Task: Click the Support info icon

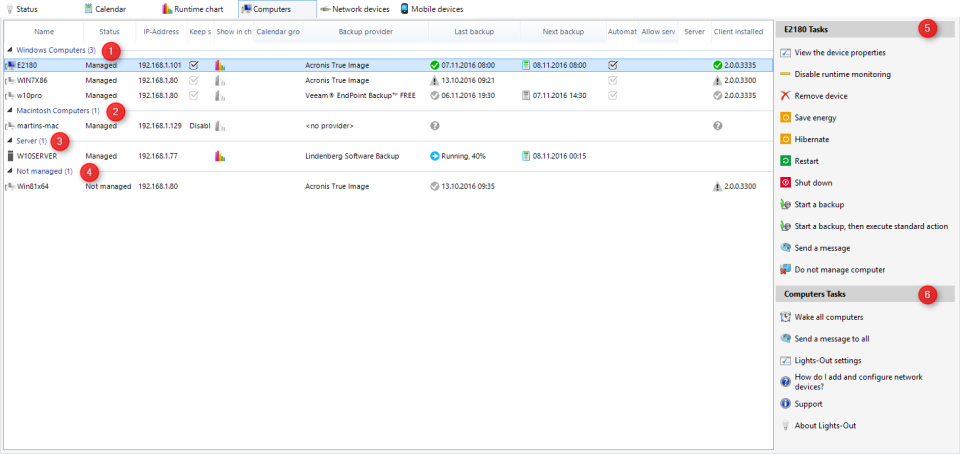Action: point(785,404)
